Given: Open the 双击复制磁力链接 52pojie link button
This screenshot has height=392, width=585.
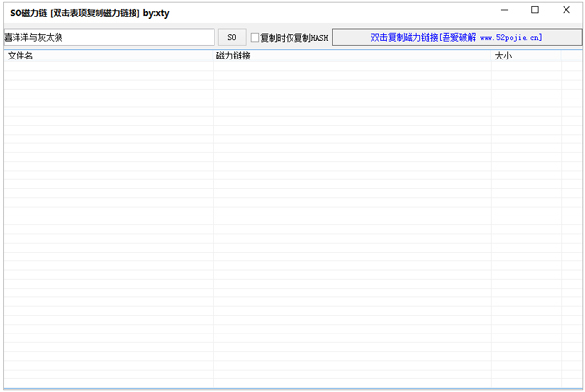Looking at the screenshot, I should 457,37.
